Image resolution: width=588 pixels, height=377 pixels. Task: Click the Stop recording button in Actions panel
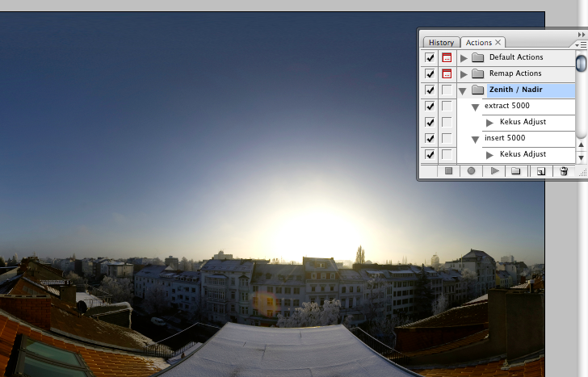point(448,171)
